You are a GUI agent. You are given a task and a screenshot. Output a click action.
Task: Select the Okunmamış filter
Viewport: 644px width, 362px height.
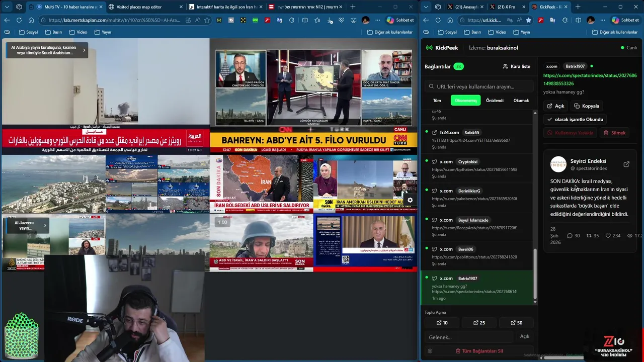[x=465, y=101]
